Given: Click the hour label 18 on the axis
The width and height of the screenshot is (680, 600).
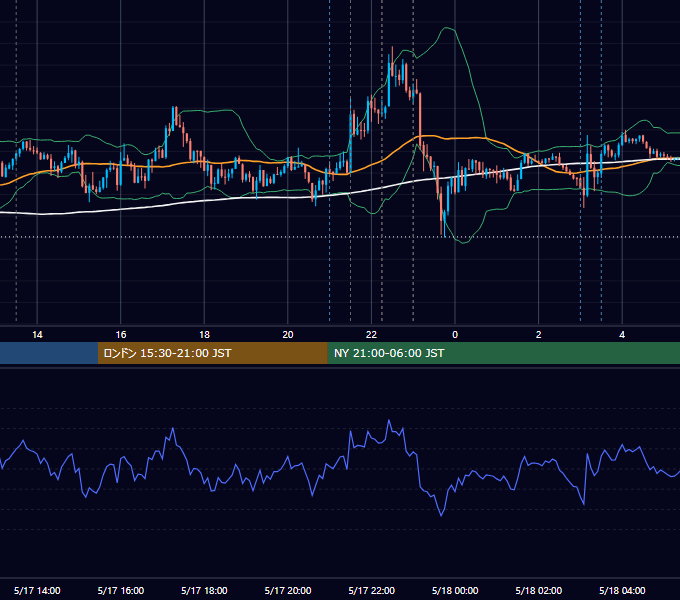Looking at the screenshot, I should point(204,335).
